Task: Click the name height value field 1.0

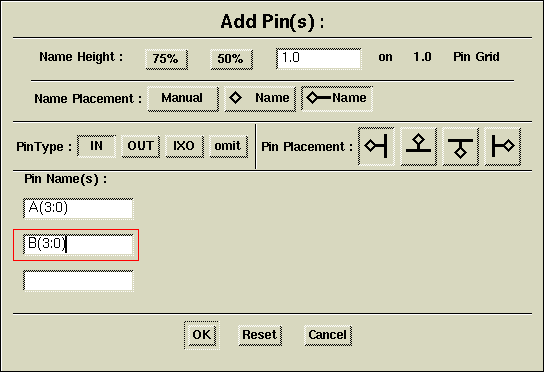Action: pyautogui.click(x=319, y=58)
